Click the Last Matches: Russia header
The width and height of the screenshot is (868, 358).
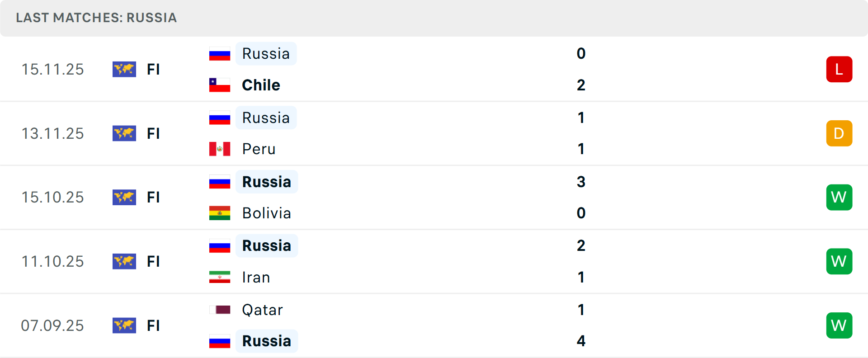coord(96,18)
